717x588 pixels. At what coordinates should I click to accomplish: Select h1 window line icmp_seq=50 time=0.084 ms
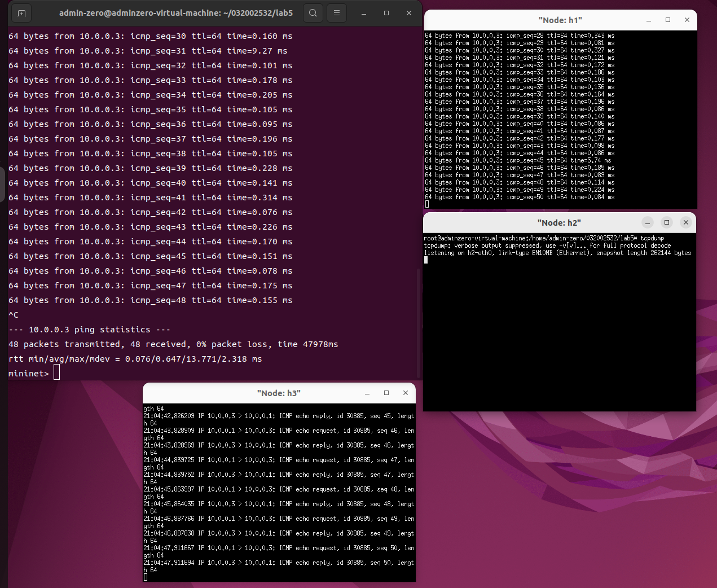pyautogui.click(x=520, y=197)
